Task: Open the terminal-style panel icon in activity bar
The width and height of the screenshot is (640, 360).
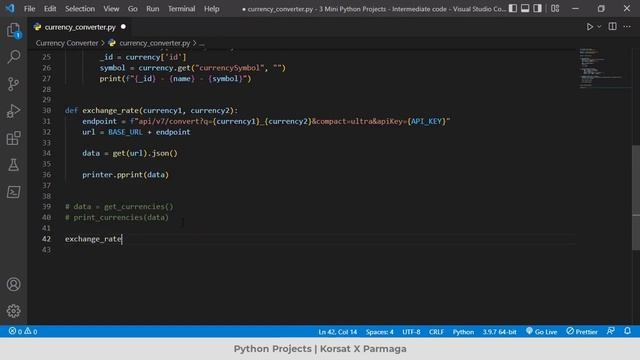Action: (13, 192)
